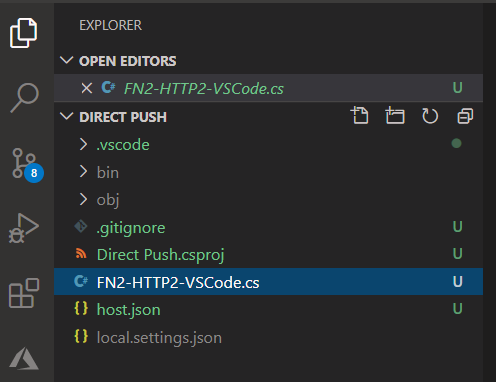Collapse the DIRECT PUSH section
Viewport: 496px width, 382px height.
click(x=67, y=116)
